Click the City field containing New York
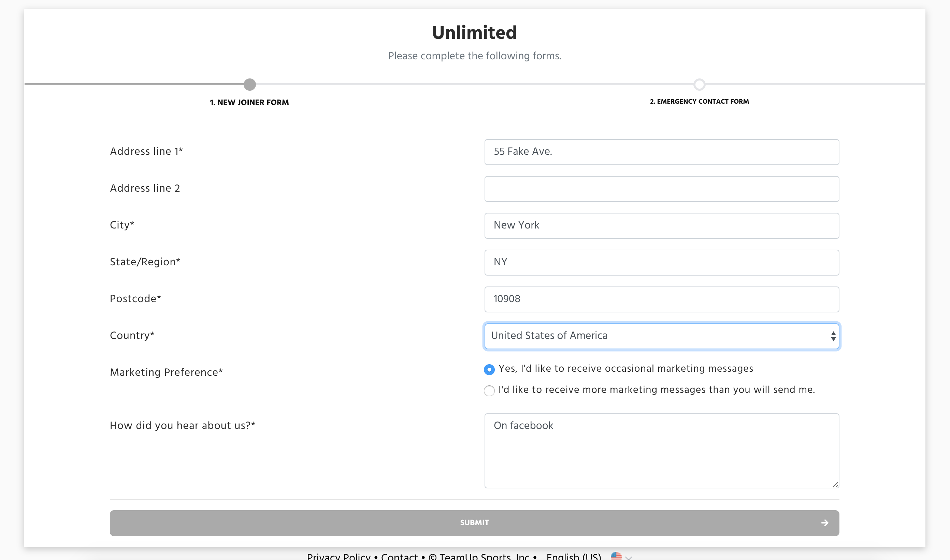Screen dimensions: 950x560 [662, 225]
